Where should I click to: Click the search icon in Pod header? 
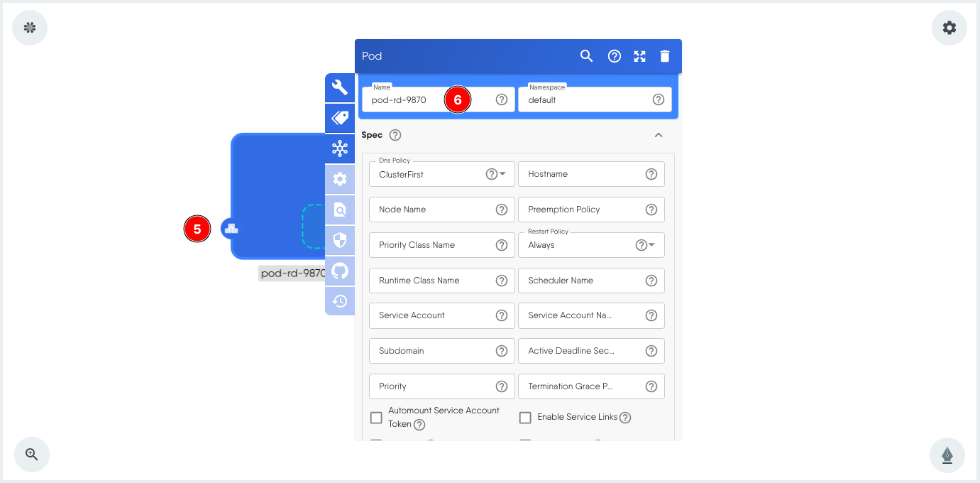(586, 56)
